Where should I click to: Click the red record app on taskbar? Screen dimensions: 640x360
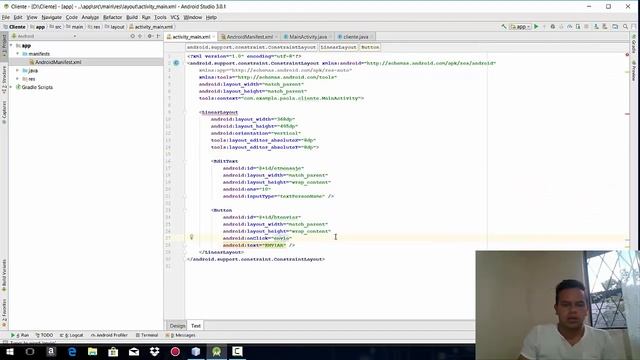coord(175,351)
